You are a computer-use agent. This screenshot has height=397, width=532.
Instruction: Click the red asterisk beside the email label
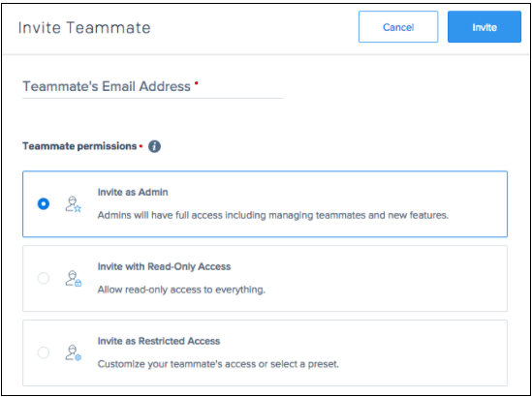click(x=196, y=82)
